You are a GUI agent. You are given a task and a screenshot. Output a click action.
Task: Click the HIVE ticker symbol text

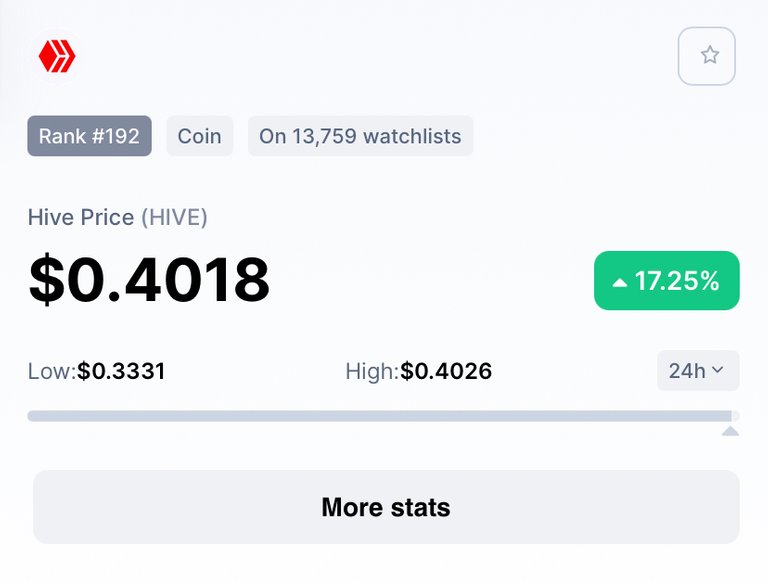click(174, 217)
